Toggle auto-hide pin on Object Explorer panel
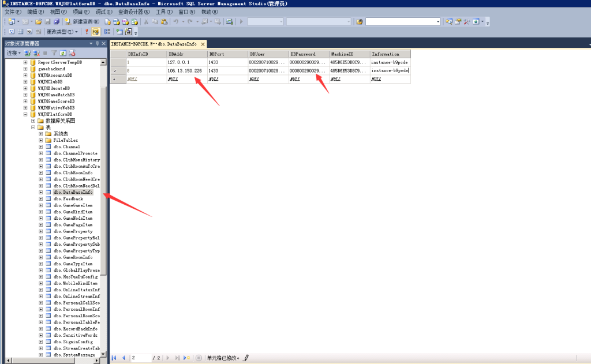Image resolution: width=591 pixels, height=364 pixels. click(x=98, y=43)
